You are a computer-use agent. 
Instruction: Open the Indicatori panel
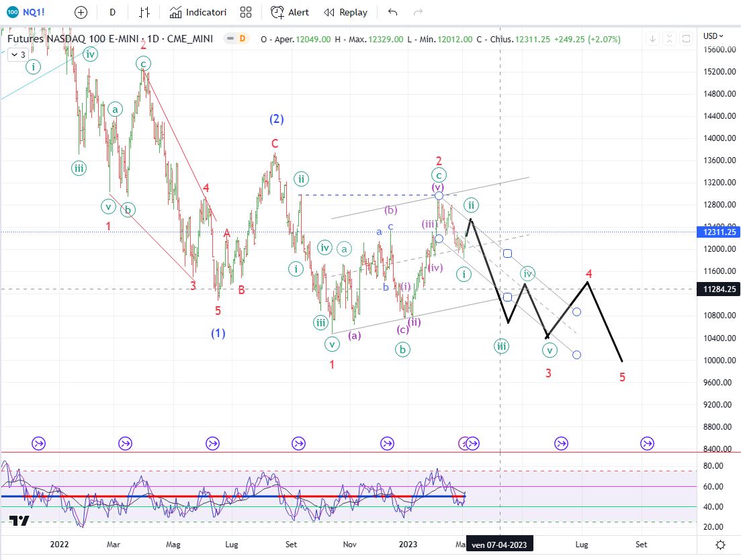(198, 12)
